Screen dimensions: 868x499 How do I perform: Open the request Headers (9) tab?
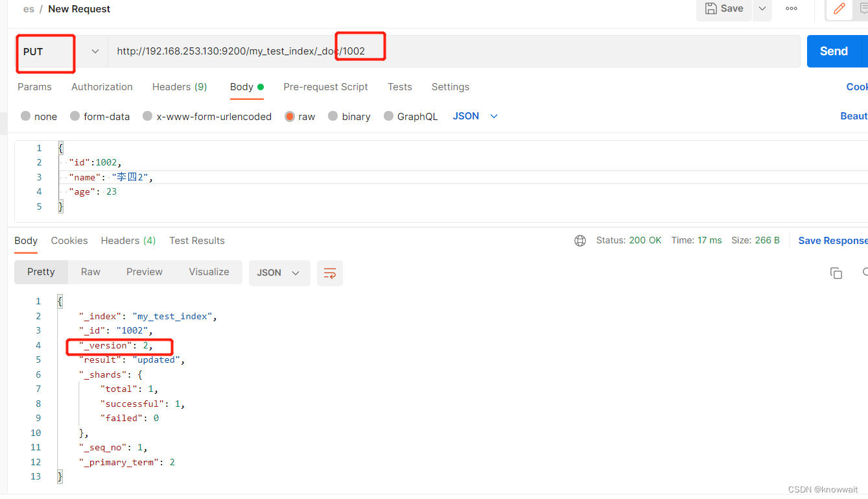tap(180, 87)
